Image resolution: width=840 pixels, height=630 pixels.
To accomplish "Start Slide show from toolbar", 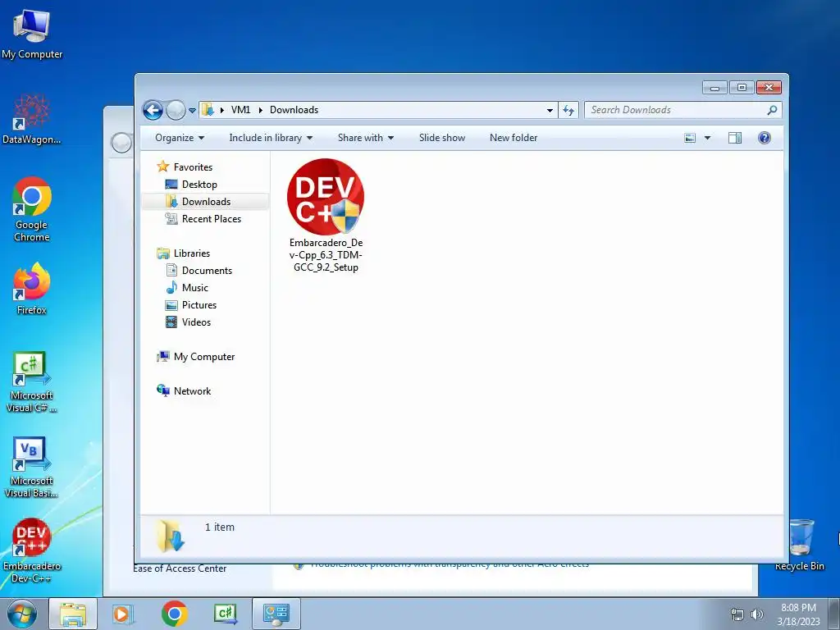I will (x=442, y=138).
